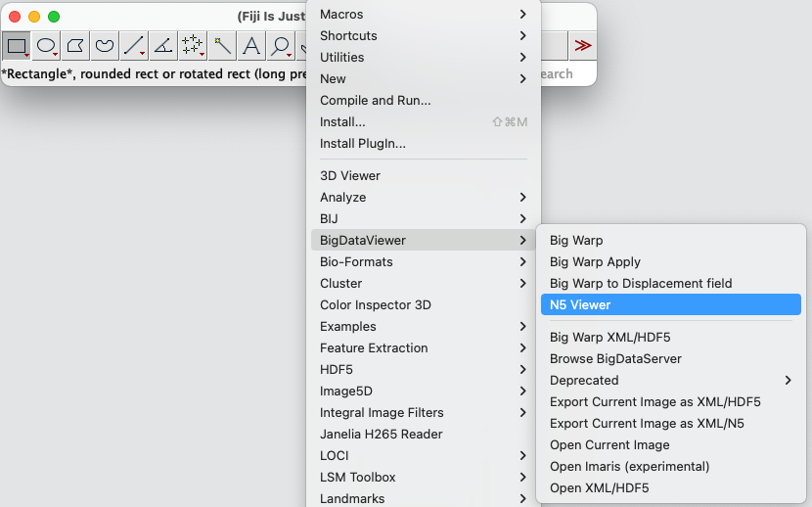Click the search field in the Fiji window
This screenshot has width=812, height=507.
(x=568, y=74)
